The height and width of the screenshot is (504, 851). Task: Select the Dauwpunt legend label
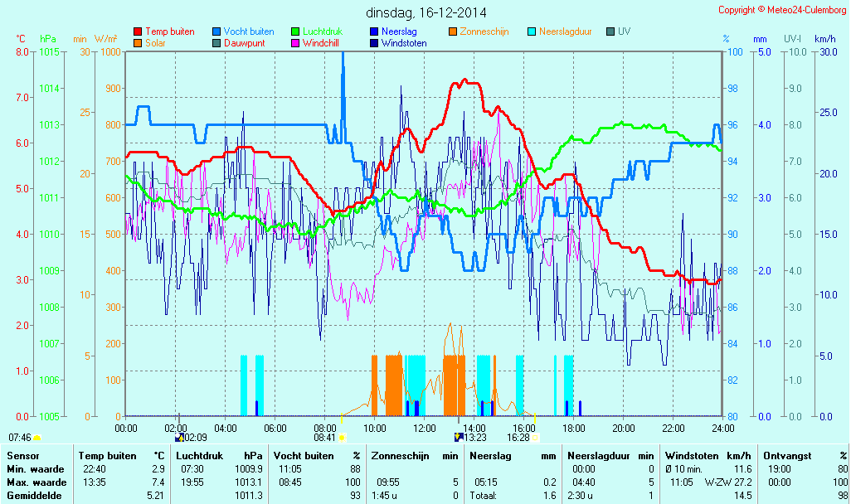244,42
